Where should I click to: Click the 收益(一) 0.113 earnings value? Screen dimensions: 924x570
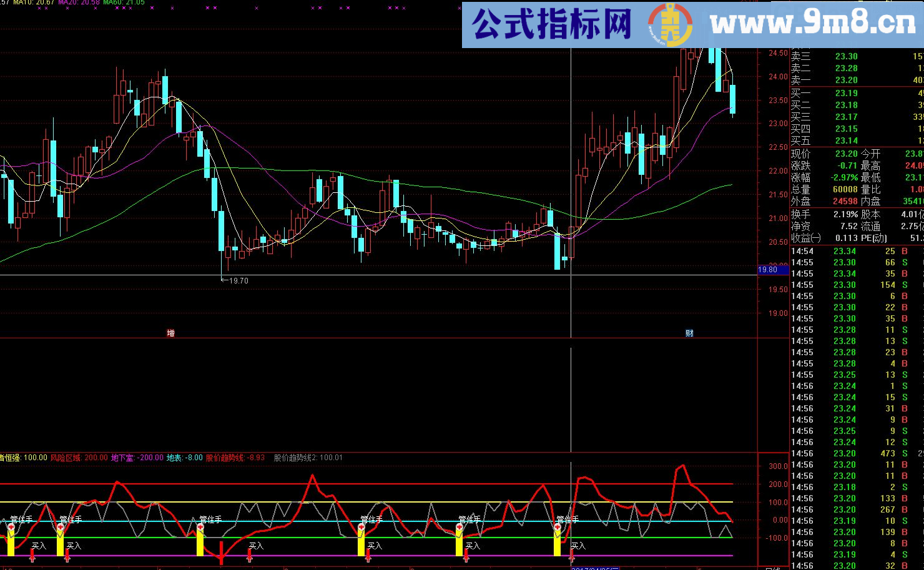click(846, 238)
